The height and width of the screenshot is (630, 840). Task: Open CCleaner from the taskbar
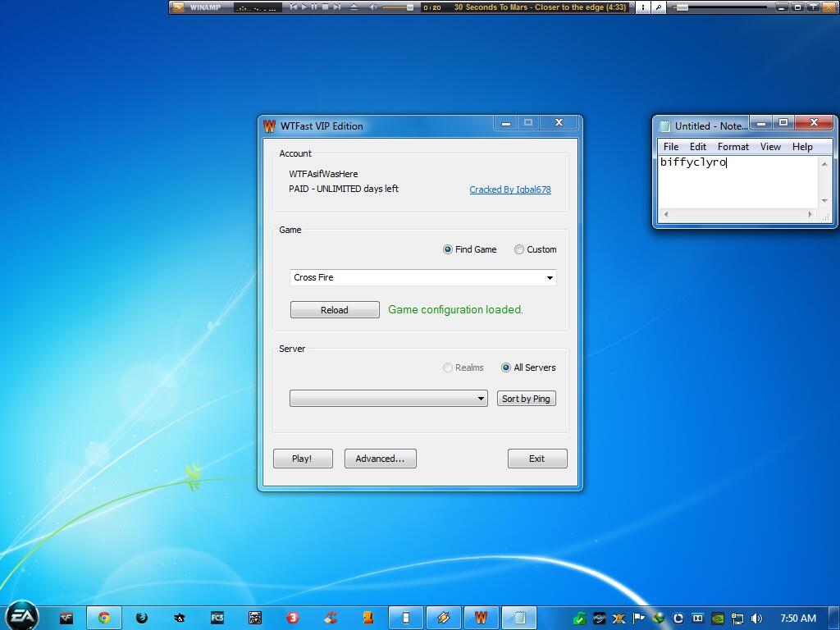click(331, 619)
